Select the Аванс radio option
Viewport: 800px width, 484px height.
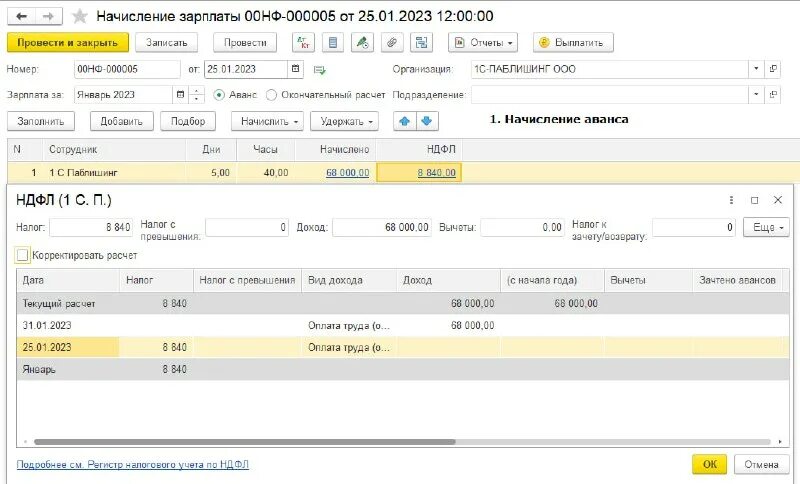click(219, 95)
